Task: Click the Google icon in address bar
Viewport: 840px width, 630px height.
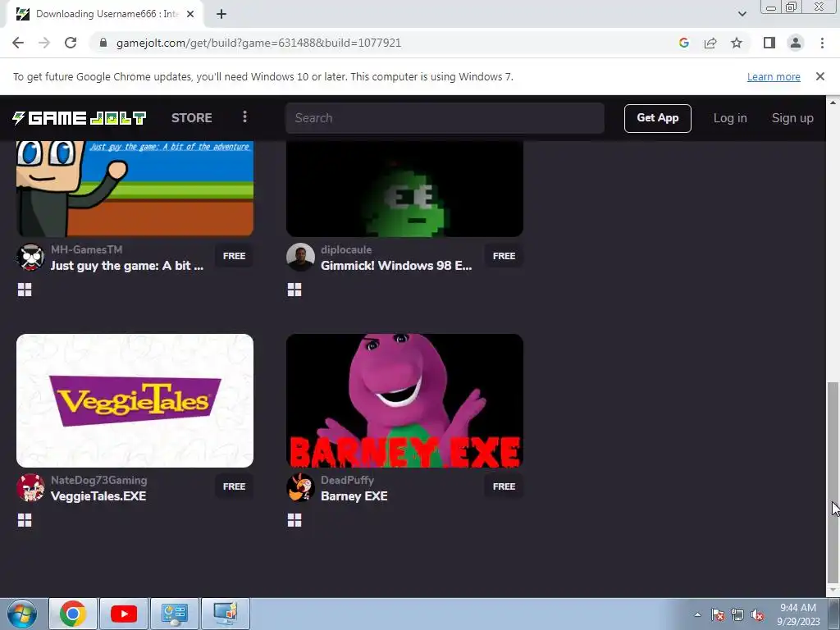Action: click(x=683, y=43)
